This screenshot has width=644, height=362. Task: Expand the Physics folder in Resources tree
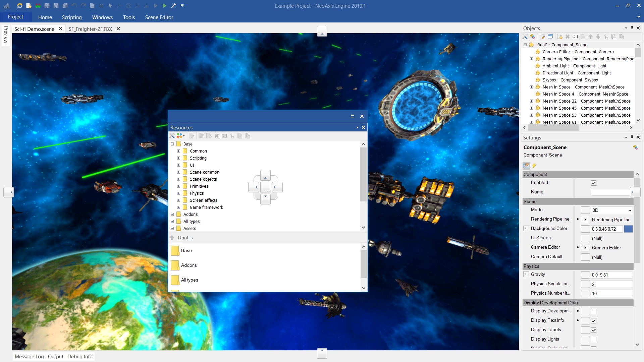[178, 193]
